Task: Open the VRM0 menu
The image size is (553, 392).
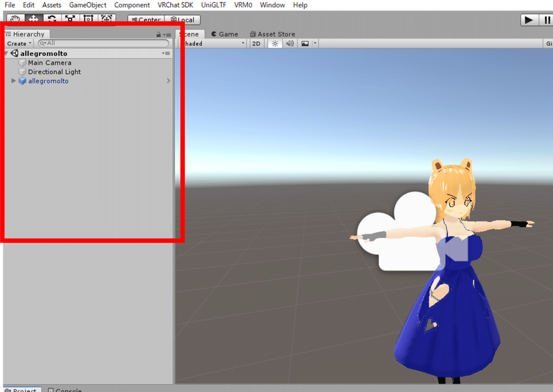Action: 243,5
